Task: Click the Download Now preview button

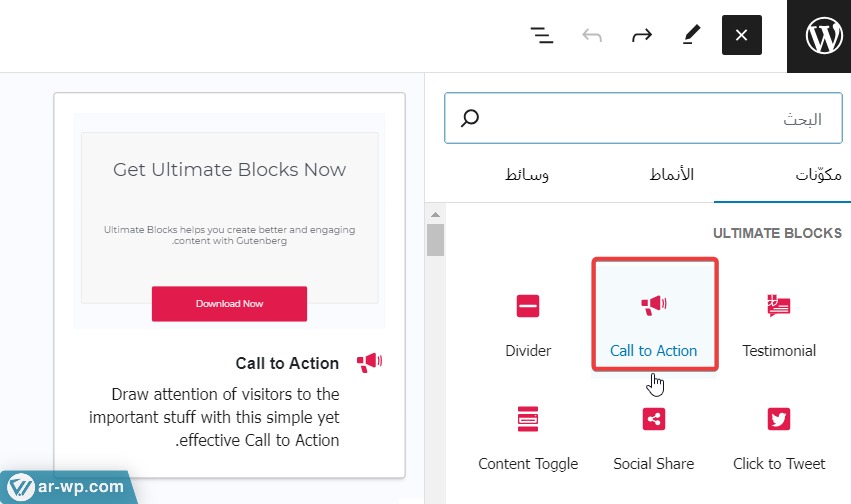Action: click(229, 303)
